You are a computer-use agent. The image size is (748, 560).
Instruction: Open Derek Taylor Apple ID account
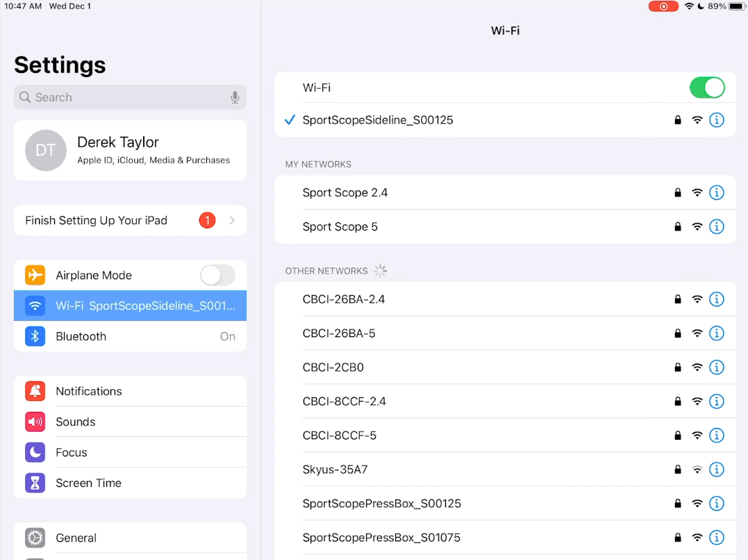131,150
